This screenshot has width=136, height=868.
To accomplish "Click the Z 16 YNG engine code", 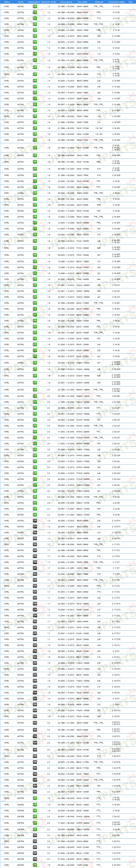I will [x=116, y=865].
